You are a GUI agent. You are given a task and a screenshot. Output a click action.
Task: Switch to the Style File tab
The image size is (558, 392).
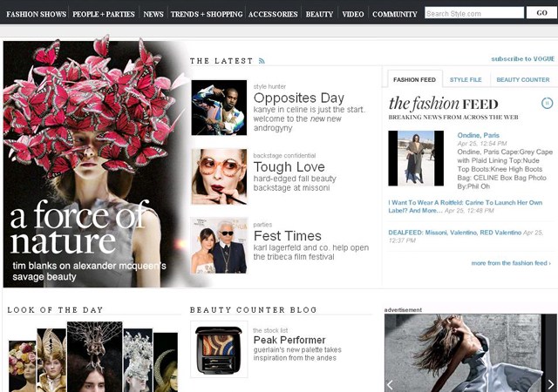coord(467,79)
